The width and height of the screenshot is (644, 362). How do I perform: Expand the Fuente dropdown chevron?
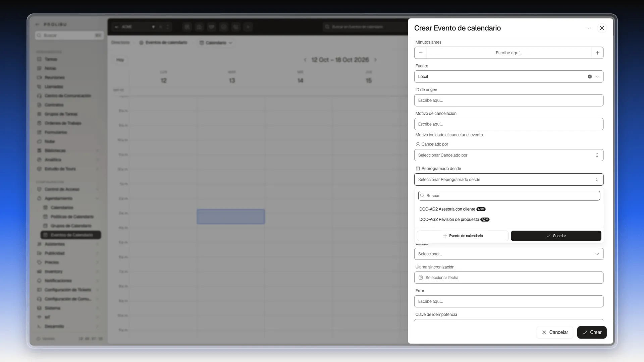click(597, 76)
